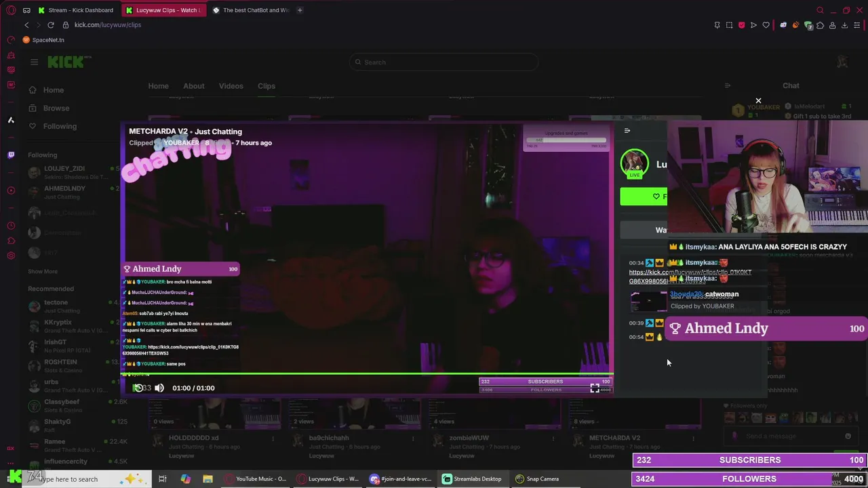Open the browser profile account icon

pos(832,25)
